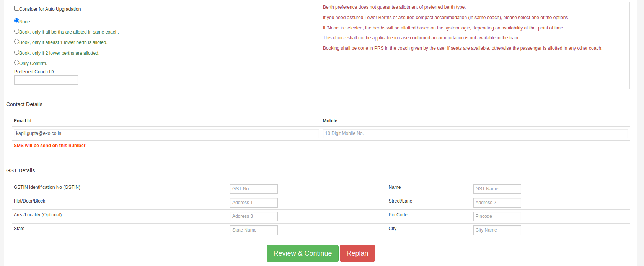
Task: Select the None berth option
Action: point(16,21)
